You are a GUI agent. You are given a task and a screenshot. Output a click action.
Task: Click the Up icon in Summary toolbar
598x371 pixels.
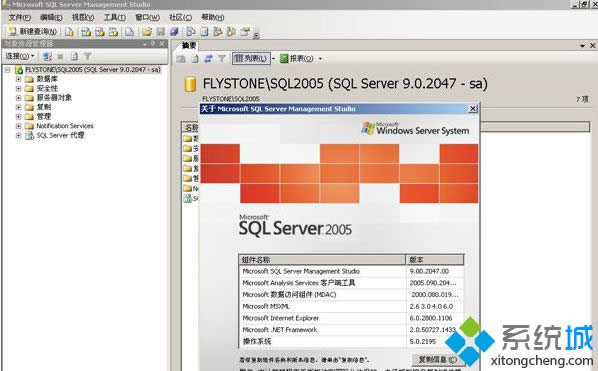coord(181,59)
